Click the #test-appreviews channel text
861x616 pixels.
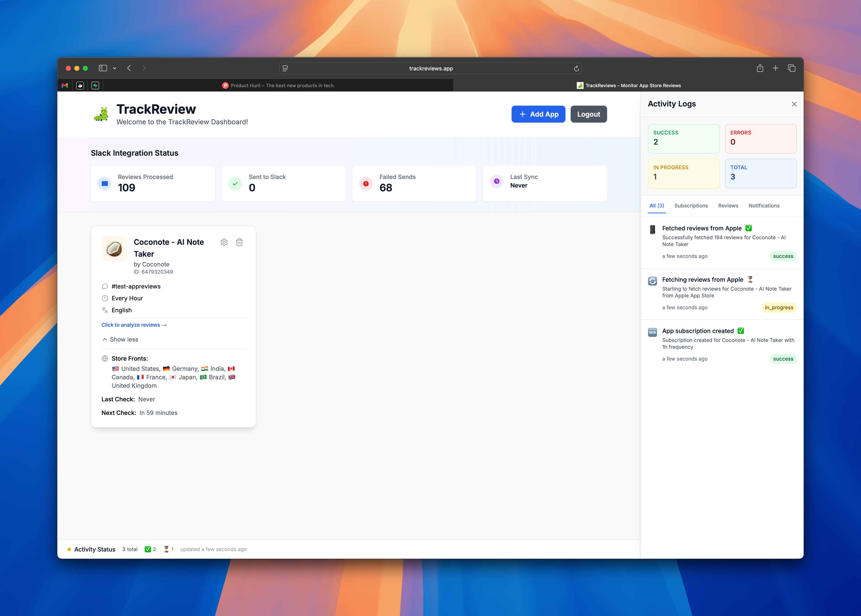(x=136, y=286)
